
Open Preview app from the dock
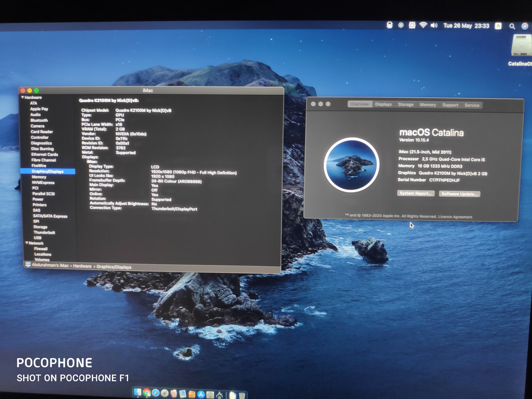tap(182, 394)
